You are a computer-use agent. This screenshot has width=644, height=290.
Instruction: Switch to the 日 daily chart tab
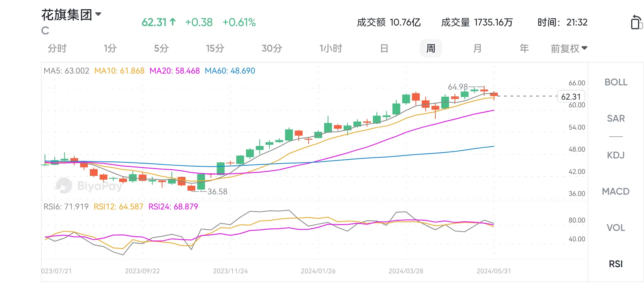[x=384, y=49]
